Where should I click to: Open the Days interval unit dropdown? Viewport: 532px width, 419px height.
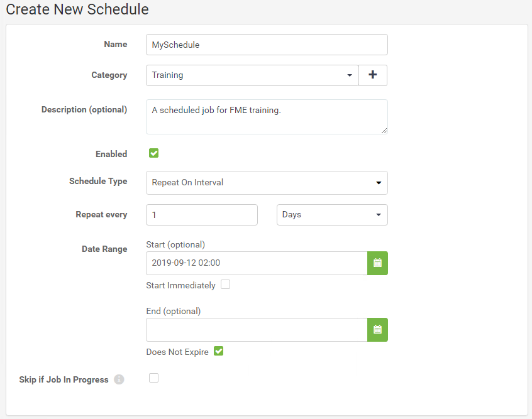point(332,215)
